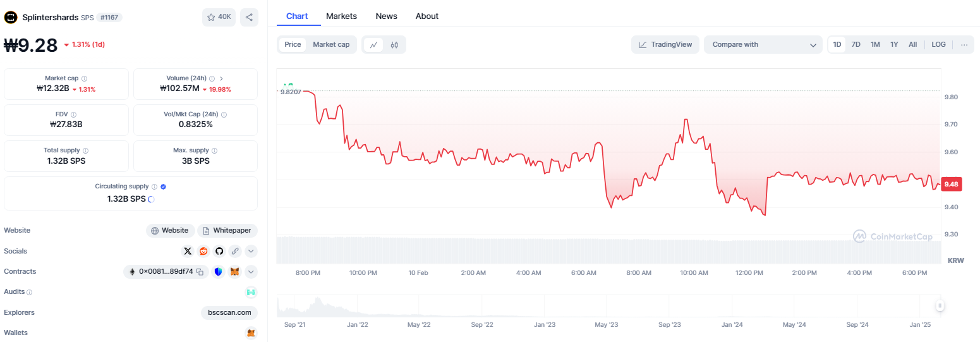Open the audit provider badge icon

(x=251, y=292)
